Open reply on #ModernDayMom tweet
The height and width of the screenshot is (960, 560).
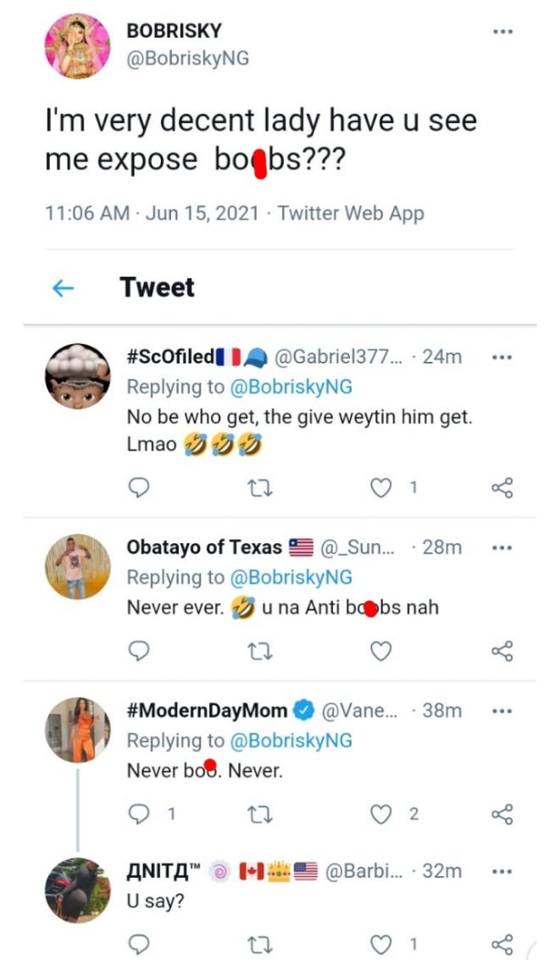point(141,814)
